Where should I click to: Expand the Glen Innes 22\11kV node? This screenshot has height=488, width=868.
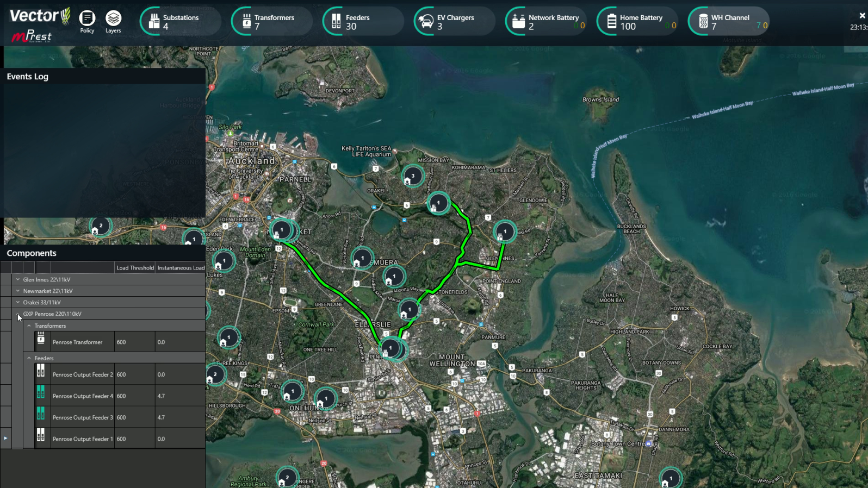(18, 279)
